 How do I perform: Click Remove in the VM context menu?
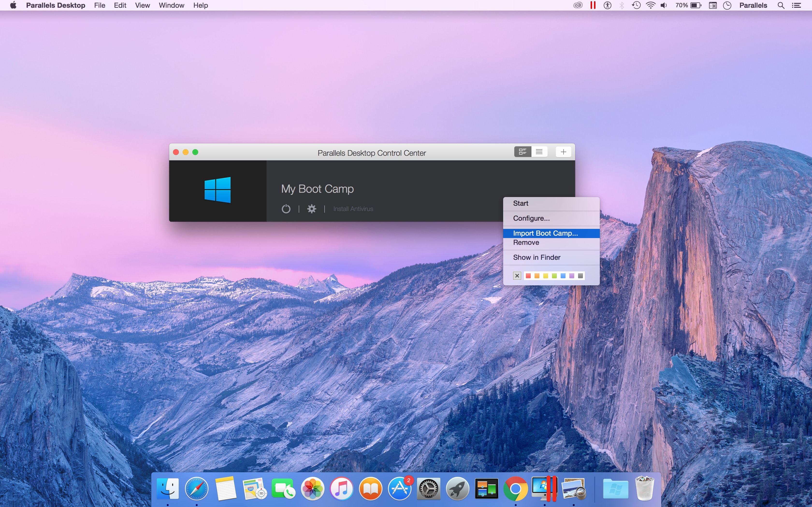click(526, 242)
